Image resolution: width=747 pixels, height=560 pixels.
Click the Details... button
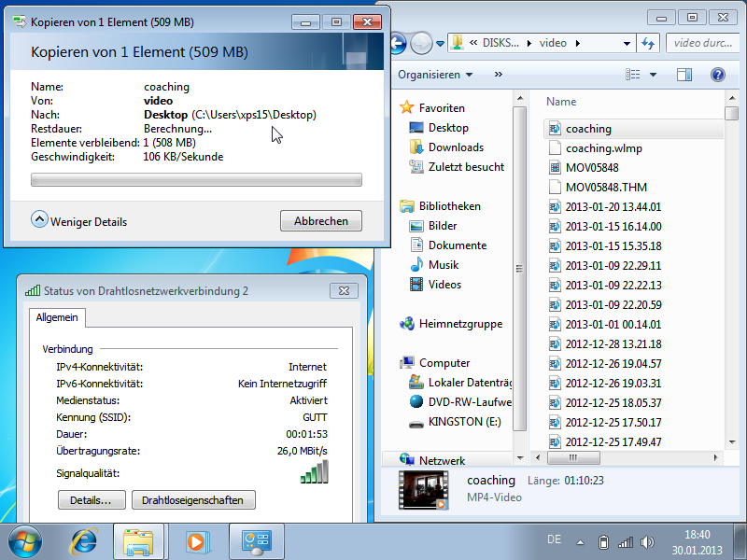click(92, 500)
